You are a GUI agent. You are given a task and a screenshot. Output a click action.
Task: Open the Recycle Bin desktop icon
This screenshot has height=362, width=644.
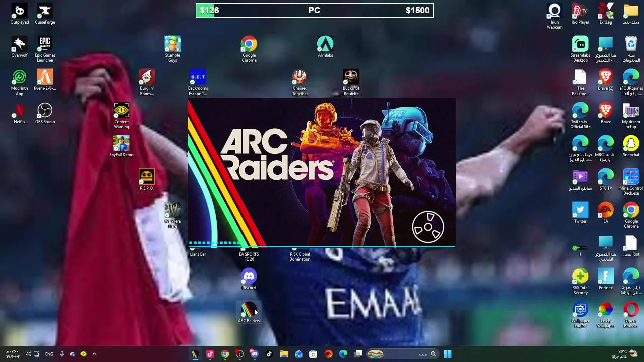(x=631, y=49)
